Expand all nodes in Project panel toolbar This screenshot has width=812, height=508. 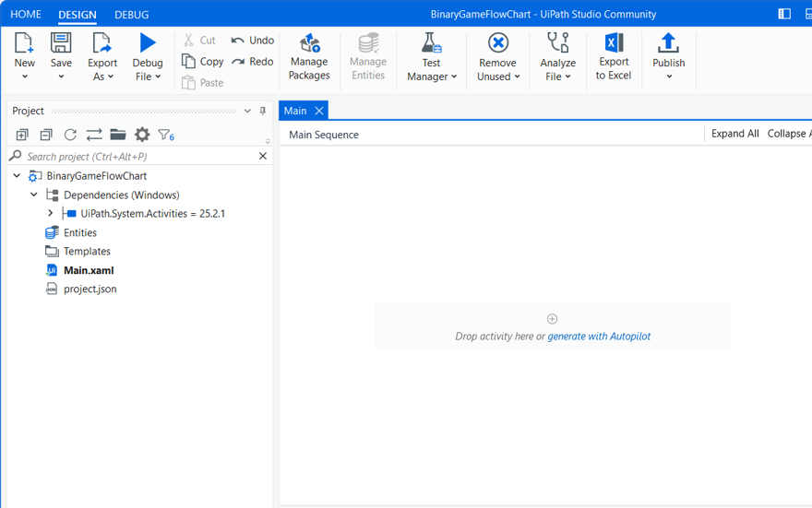coord(22,135)
